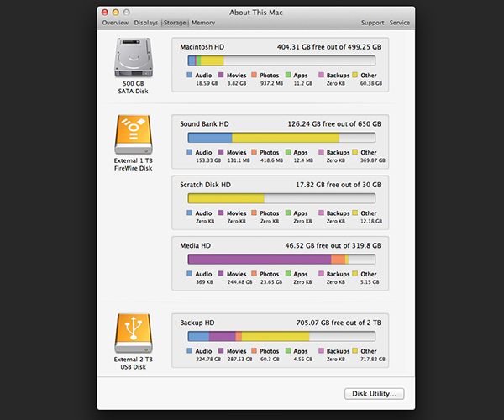Click the blue Audio swatch under Sound Bank HD
Image resolution: width=504 pixels, height=420 pixels.
point(189,152)
